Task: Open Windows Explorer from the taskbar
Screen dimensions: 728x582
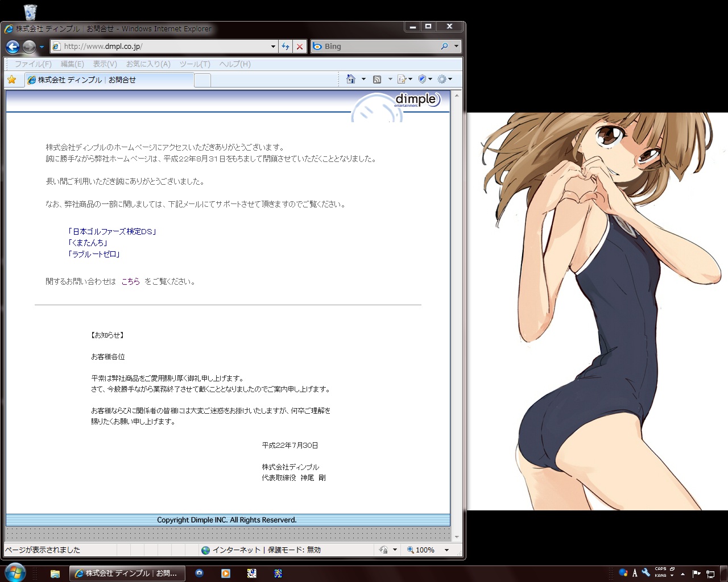Action: pyautogui.click(x=55, y=573)
